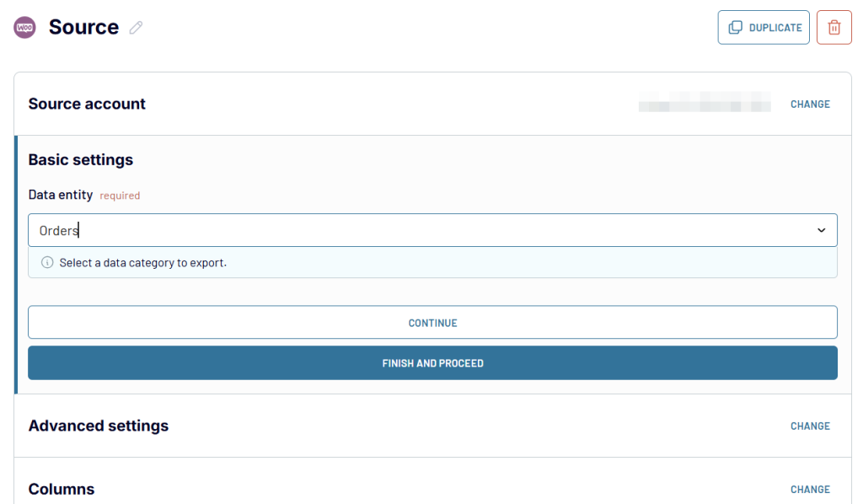Select the Source account heading
Screen dimensions: 863x504
[x=87, y=104]
